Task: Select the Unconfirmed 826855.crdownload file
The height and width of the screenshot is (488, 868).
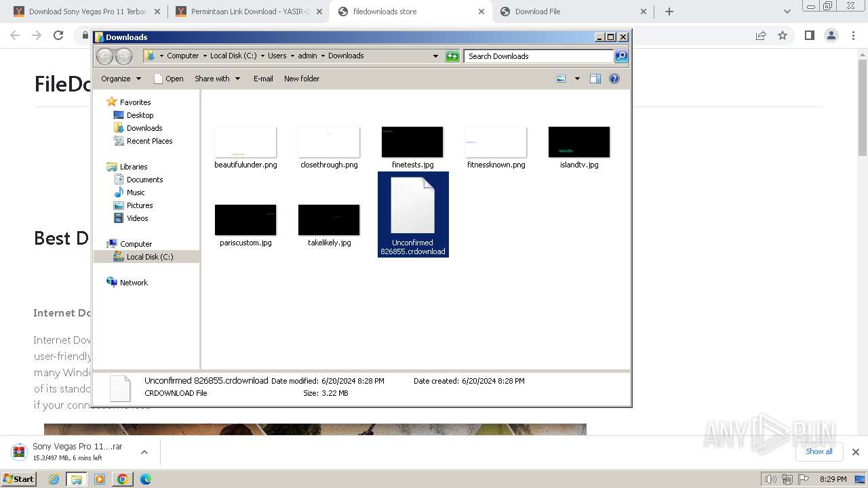Action: [x=413, y=215]
